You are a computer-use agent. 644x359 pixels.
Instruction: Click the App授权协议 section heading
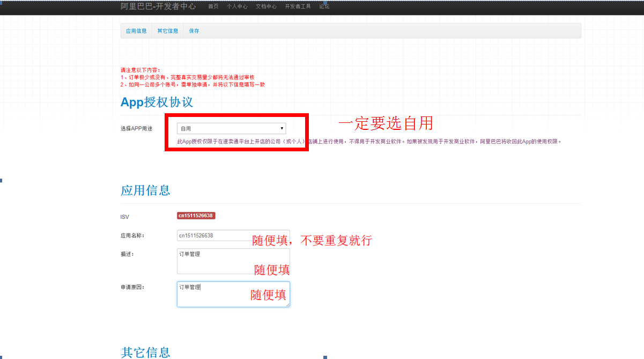coord(157,102)
